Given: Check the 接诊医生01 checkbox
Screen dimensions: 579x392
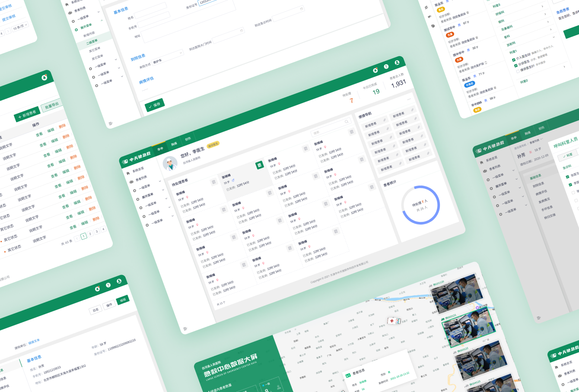Looking at the screenshot, I should (517, 71).
